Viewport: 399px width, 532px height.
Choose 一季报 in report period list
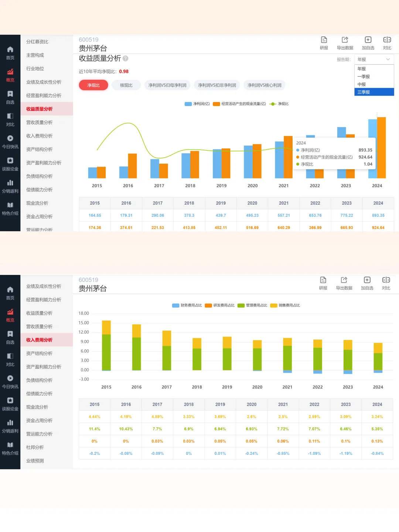pyautogui.click(x=374, y=77)
